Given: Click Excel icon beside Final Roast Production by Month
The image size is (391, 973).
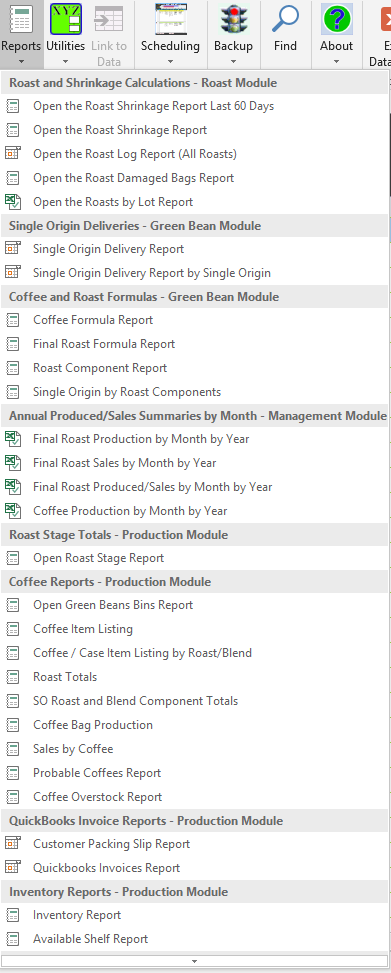Looking at the screenshot, I should click(13, 439).
